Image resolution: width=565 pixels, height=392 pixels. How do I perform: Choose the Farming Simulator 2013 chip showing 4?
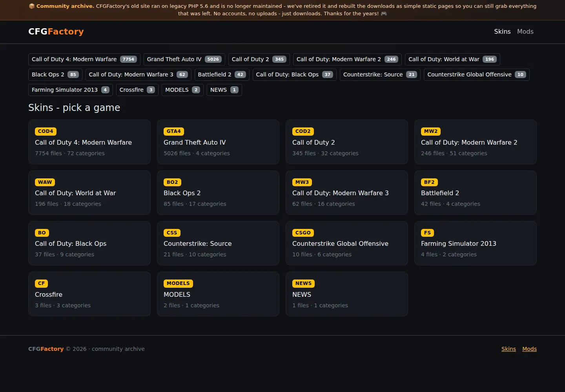(71, 90)
